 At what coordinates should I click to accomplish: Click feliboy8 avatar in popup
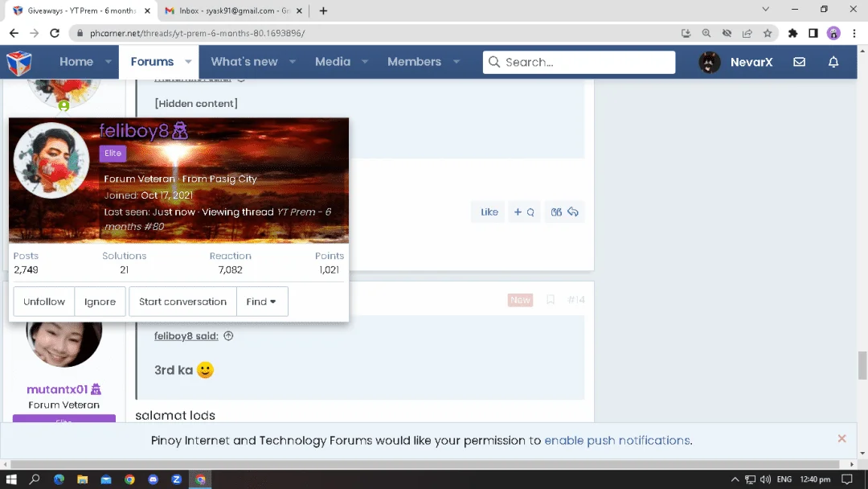click(51, 161)
